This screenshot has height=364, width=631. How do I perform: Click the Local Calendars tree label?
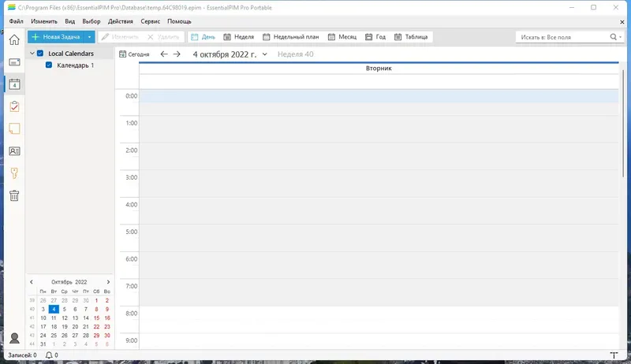click(x=71, y=54)
